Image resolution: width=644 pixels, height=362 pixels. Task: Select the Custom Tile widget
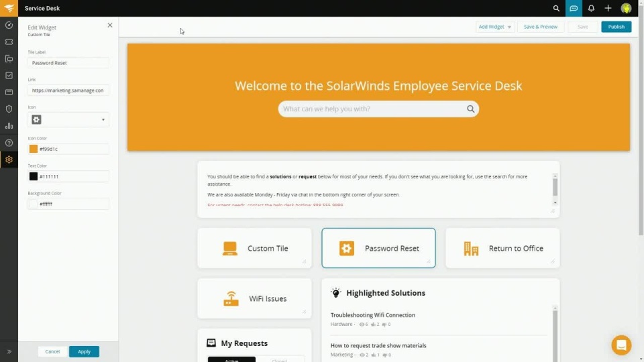tap(254, 248)
